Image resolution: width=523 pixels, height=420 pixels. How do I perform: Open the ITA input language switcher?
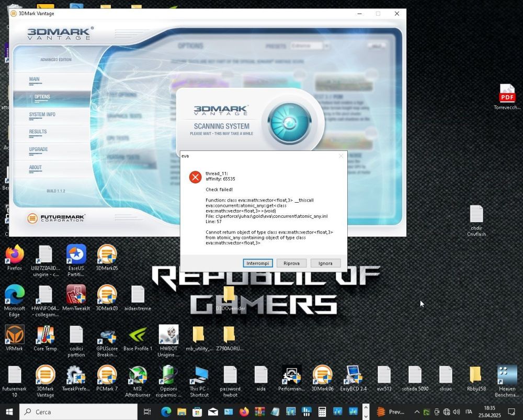(469, 412)
